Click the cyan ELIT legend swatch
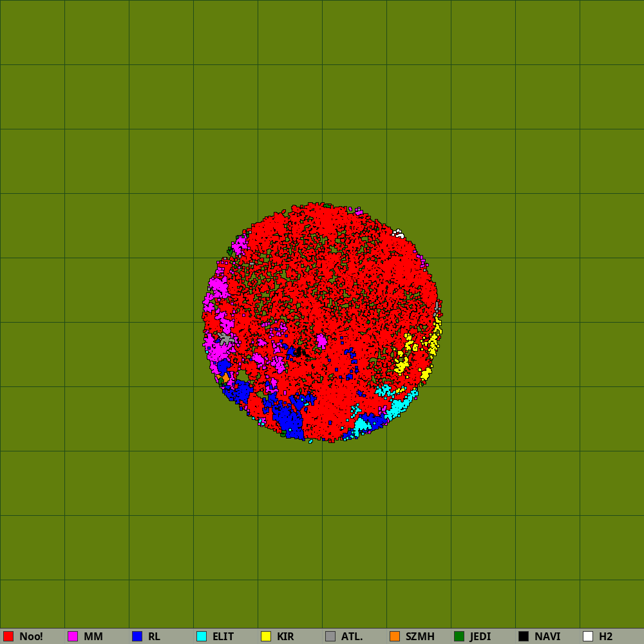The image size is (644, 644). [x=202, y=636]
